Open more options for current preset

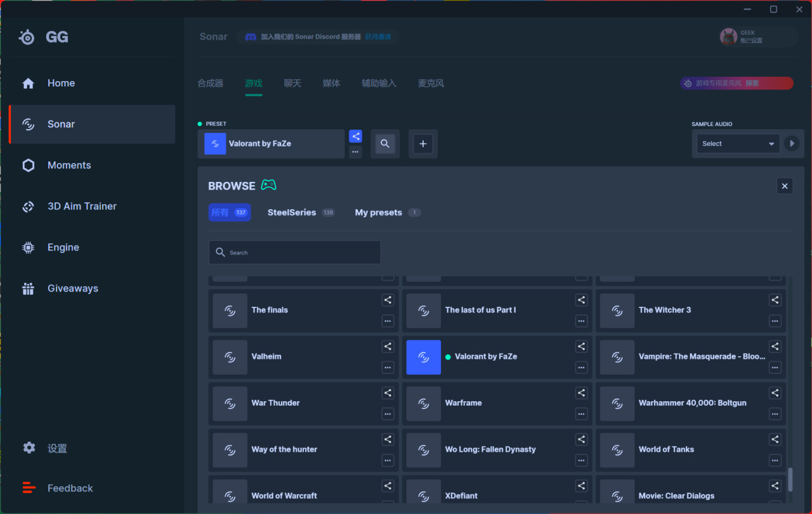point(355,152)
